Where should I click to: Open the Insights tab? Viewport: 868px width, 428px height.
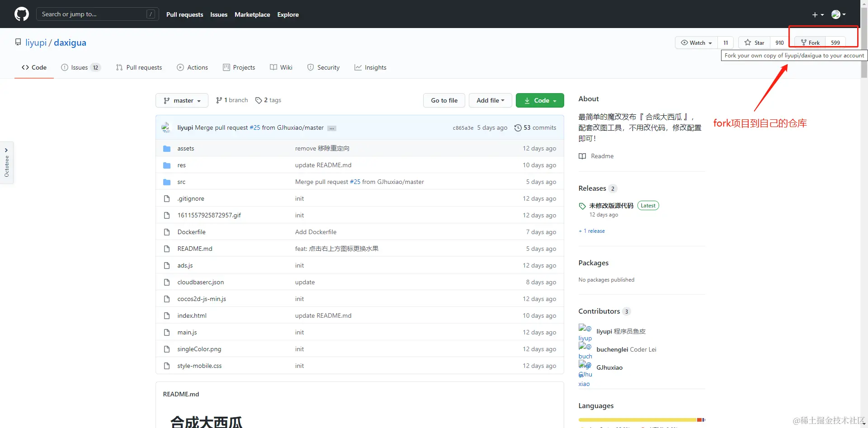pos(370,67)
